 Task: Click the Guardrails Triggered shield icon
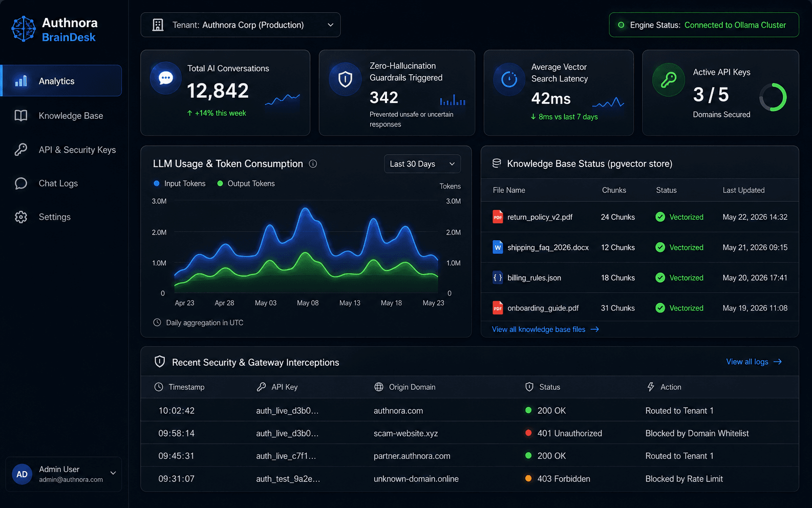[346, 79]
